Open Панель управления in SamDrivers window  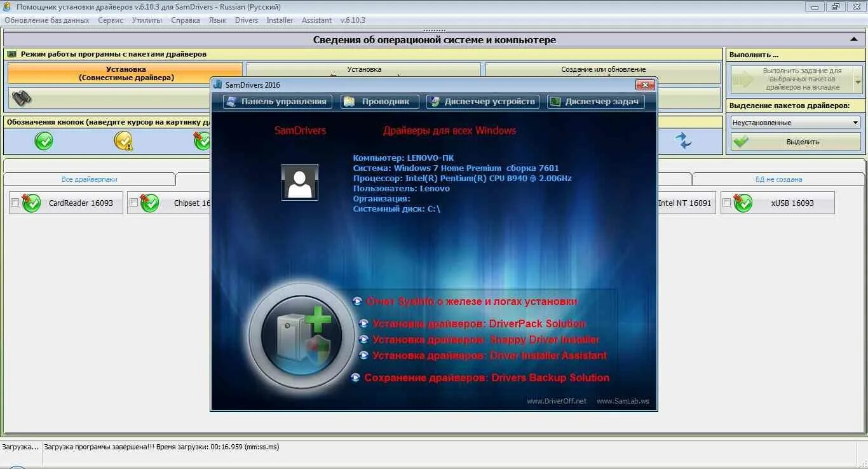(x=276, y=101)
